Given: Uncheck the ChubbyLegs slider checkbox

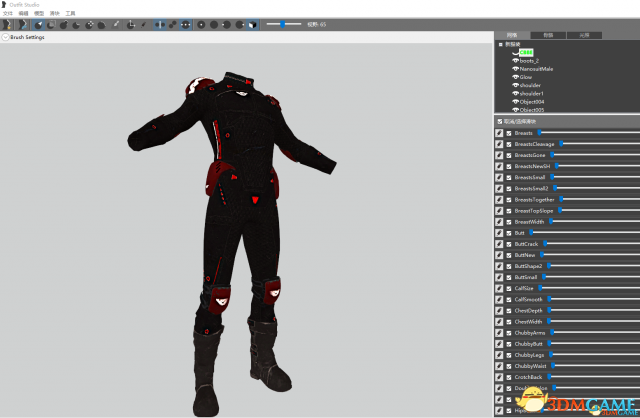Looking at the screenshot, I should click(x=509, y=355).
